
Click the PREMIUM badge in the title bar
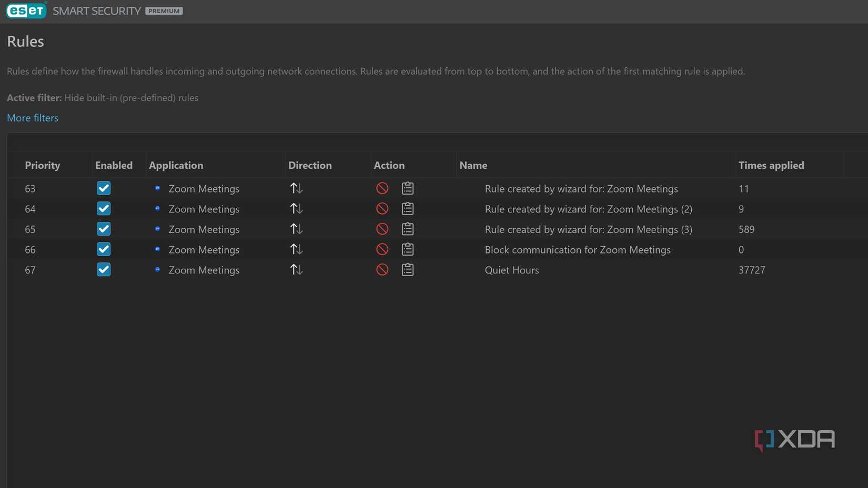click(x=164, y=11)
